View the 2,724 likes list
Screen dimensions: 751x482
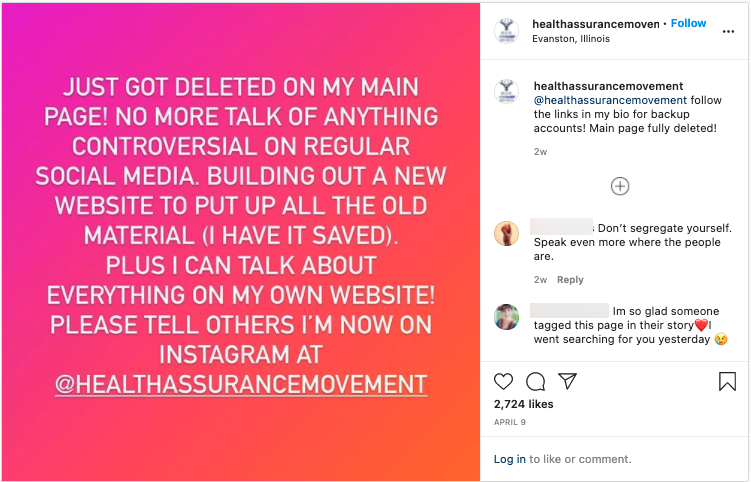tap(523, 404)
